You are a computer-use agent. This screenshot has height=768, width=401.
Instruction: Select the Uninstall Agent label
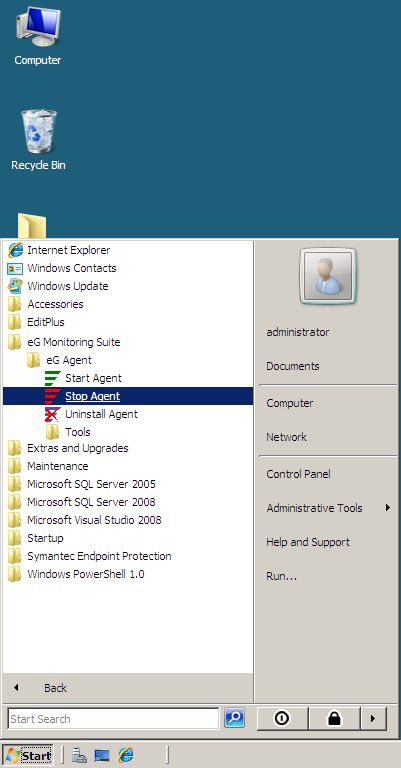(x=101, y=414)
